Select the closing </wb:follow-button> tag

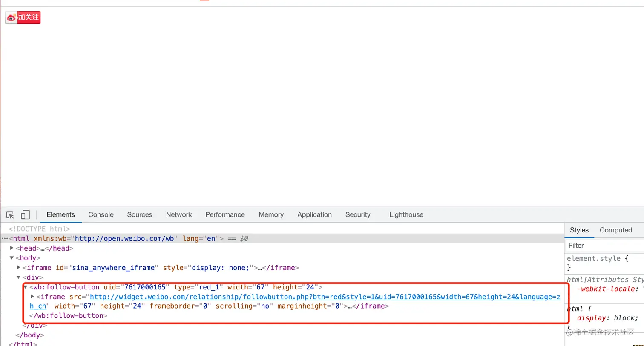coord(68,316)
